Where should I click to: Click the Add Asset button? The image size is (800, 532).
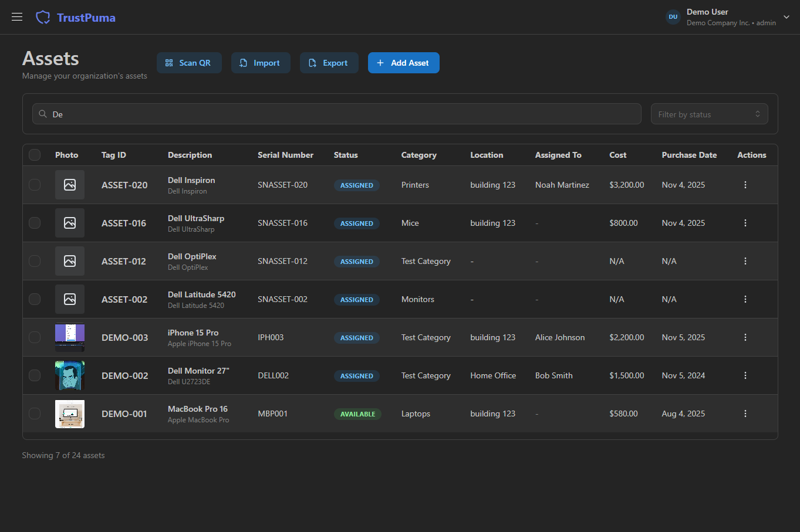(x=403, y=62)
